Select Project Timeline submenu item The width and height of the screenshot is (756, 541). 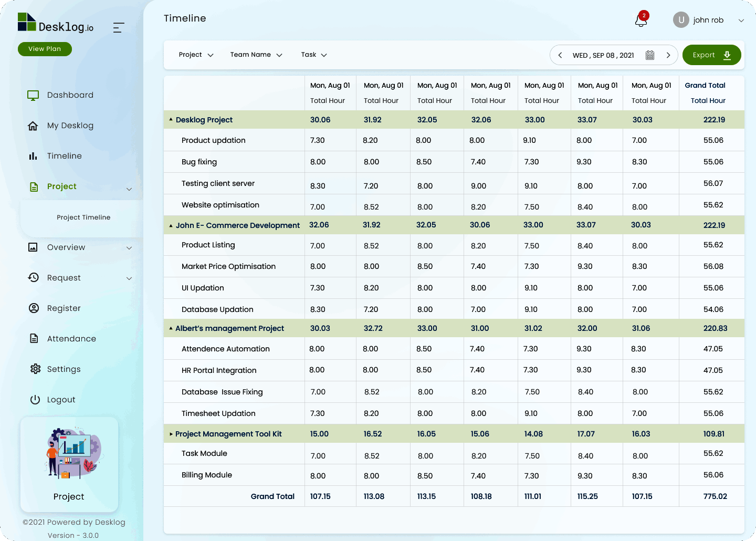click(83, 217)
